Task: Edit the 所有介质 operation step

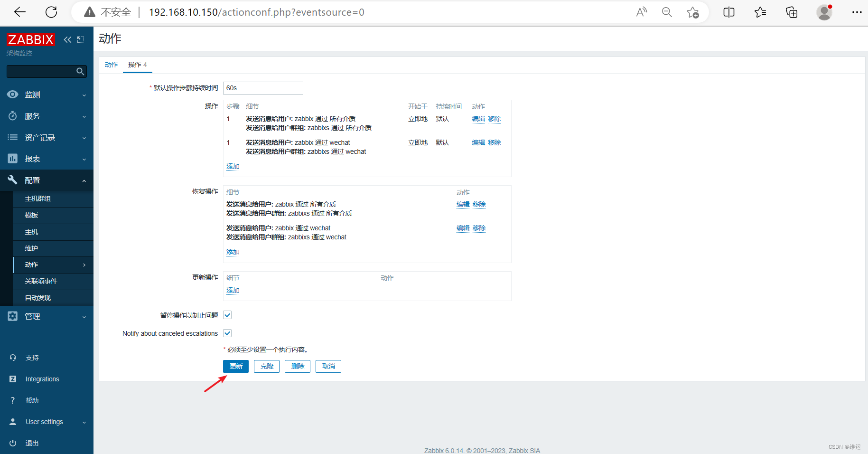Action: point(478,119)
